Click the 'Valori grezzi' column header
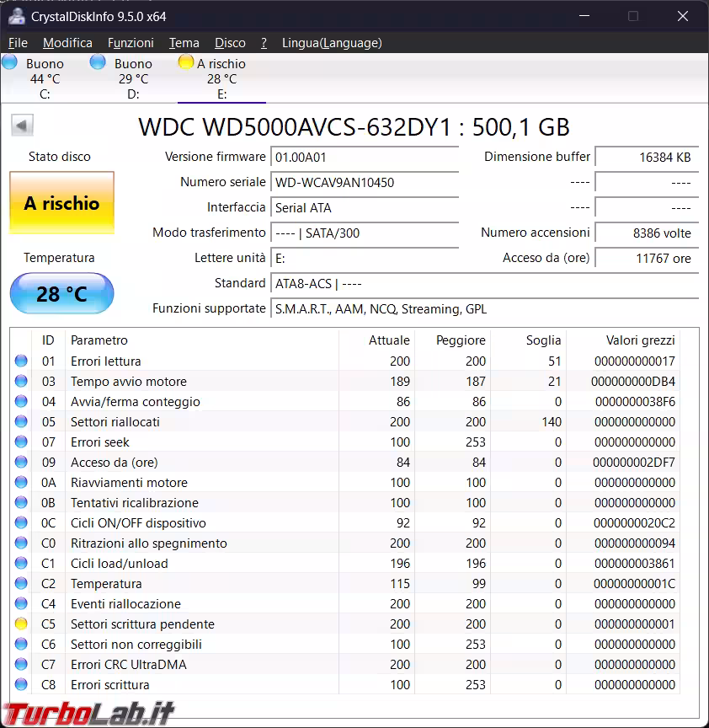The height and width of the screenshot is (728, 709). coord(640,340)
